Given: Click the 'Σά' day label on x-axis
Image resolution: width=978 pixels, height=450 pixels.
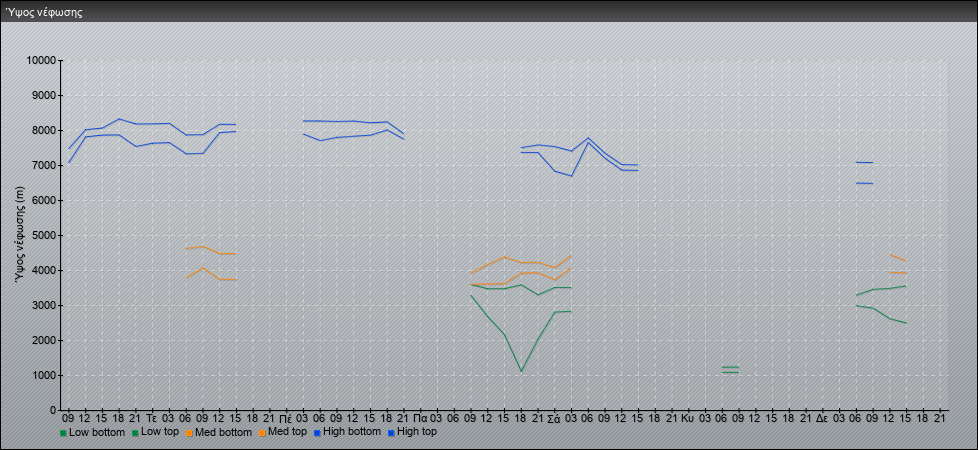Looking at the screenshot, I should click(x=554, y=418).
